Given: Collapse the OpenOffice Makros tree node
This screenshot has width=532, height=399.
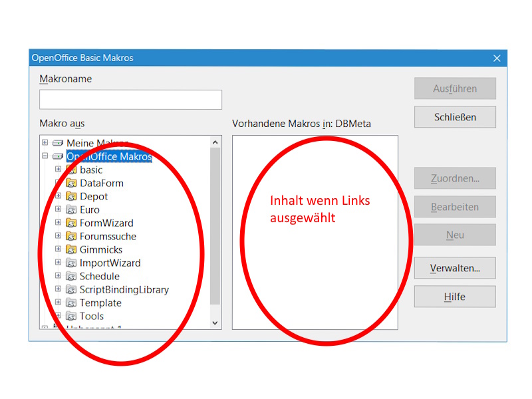Looking at the screenshot, I should coord(45,156).
